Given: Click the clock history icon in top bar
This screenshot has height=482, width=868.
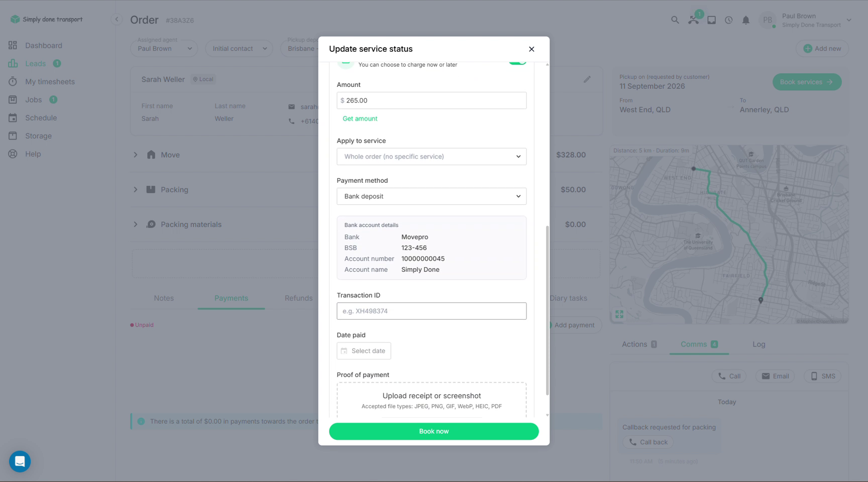Looking at the screenshot, I should (x=728, y=20).
